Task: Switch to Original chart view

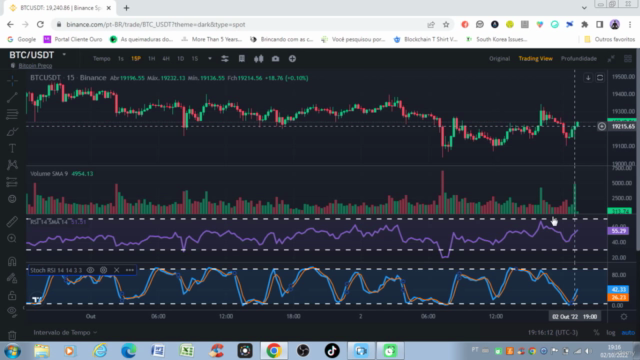Action: click(500, 59)
